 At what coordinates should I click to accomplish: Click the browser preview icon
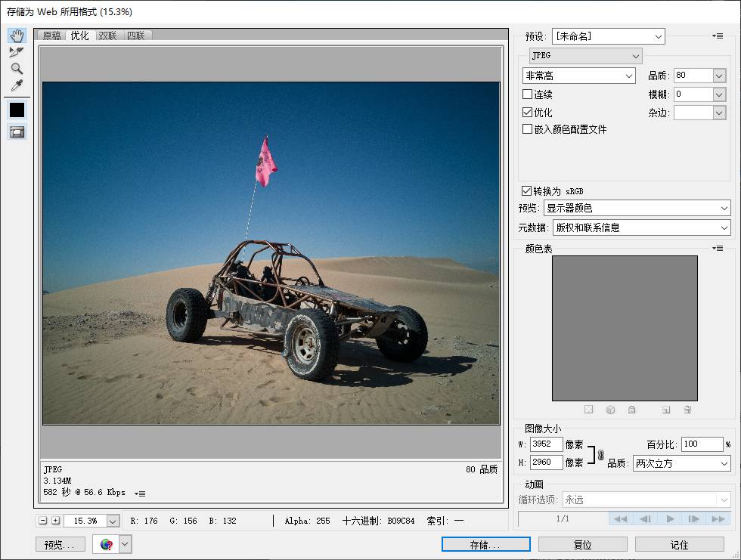click(106, 544)
